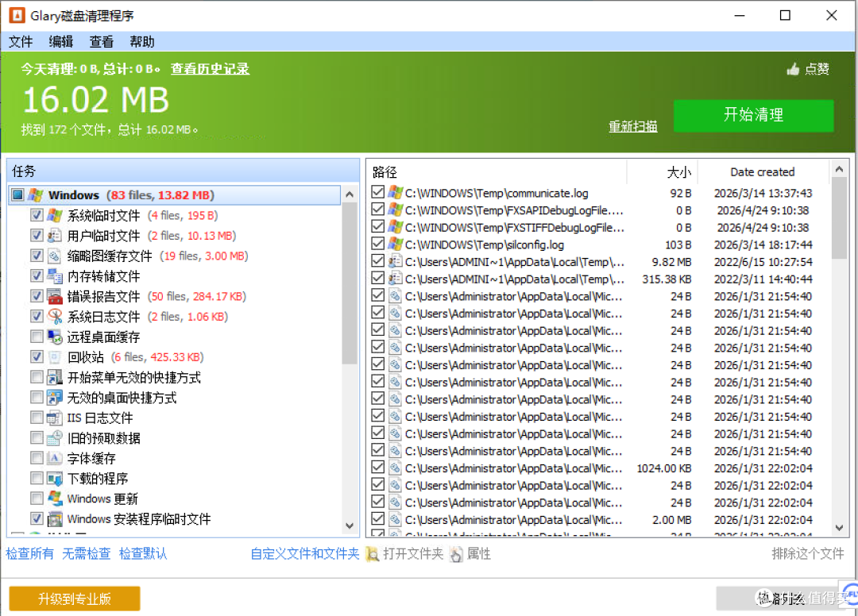Uncheck the 315.38 KB file checkbox
The image size is (858, 616).
point(377,278)
